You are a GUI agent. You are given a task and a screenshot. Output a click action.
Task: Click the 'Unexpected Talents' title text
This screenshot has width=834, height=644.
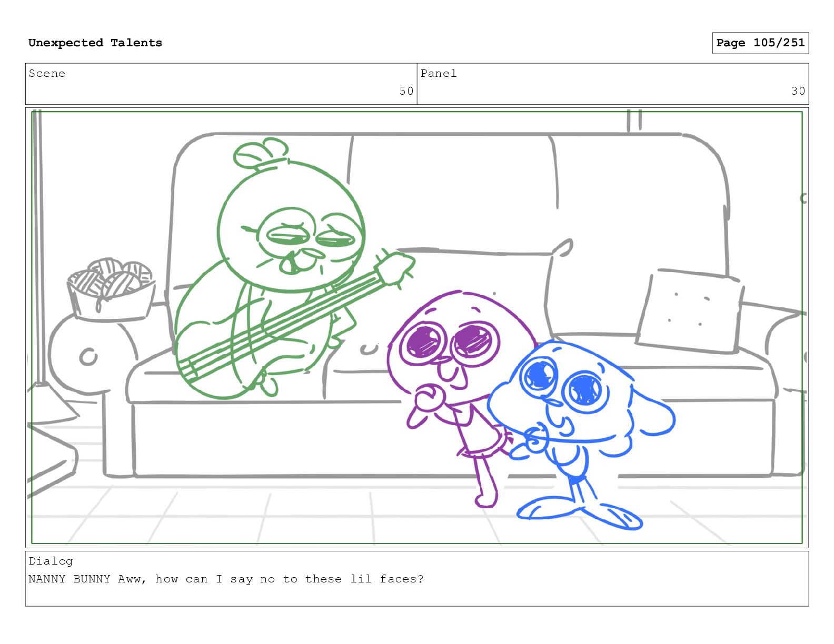tap(95, 43)
